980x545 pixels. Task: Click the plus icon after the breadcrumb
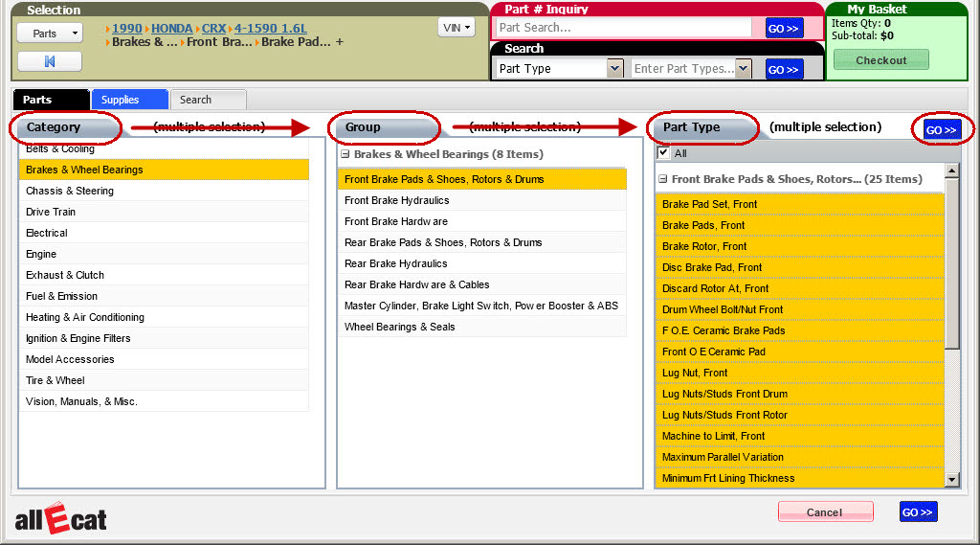point(339,42)
